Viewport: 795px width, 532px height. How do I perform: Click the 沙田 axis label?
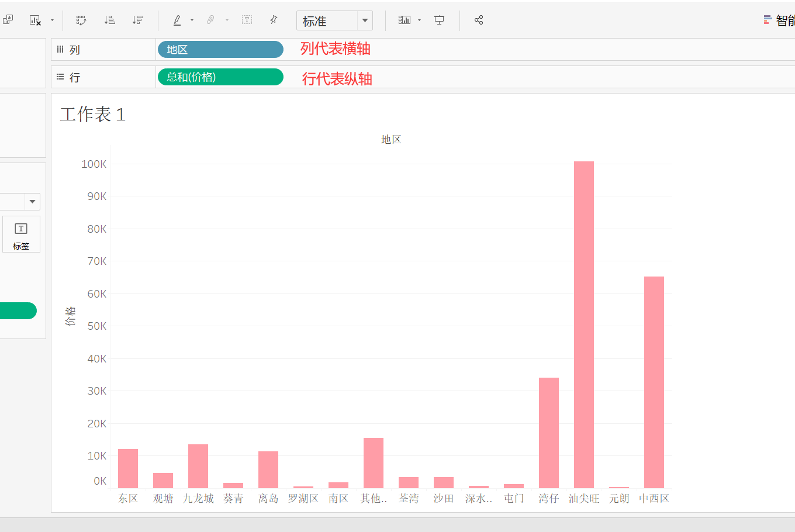tap(444, 498)
